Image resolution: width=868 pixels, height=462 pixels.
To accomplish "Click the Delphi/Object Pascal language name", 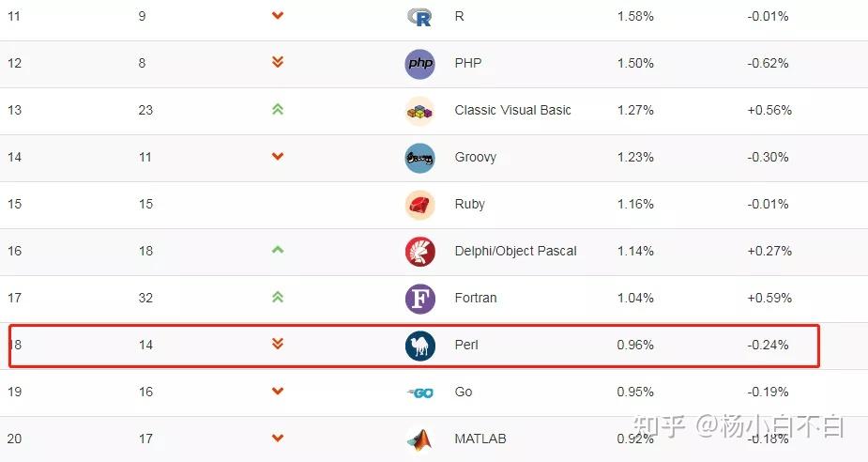I will 515,251.
